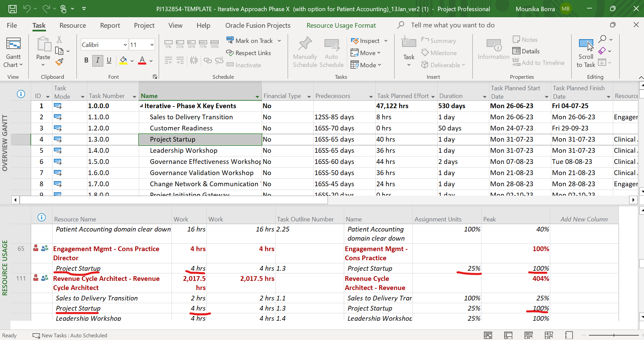The width and height of the screenshot is (644, 340).
Task: Open the File menu
Action: 12,25
